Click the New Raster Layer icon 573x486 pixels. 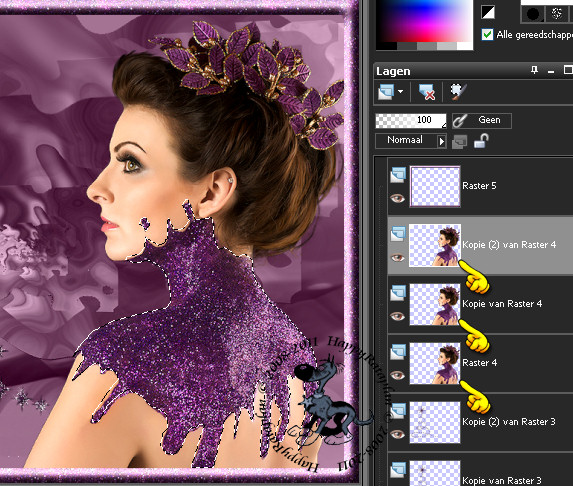pyautogui.click(x=386, y=91)
